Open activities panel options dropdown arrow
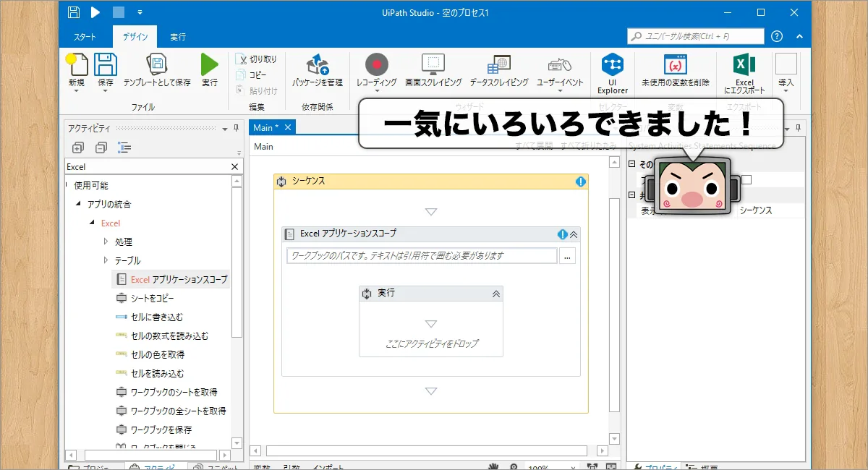The image size is (868, 470). 224,128
